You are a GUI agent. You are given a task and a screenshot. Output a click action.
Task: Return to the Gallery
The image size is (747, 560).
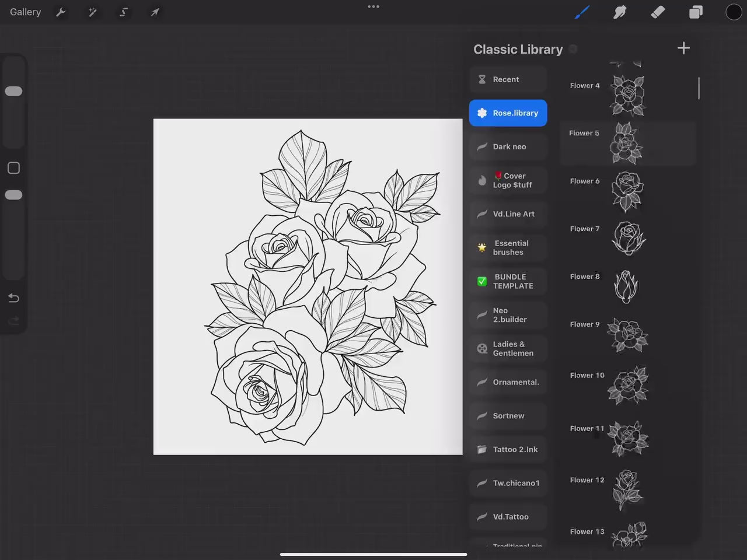click(26, 12)
